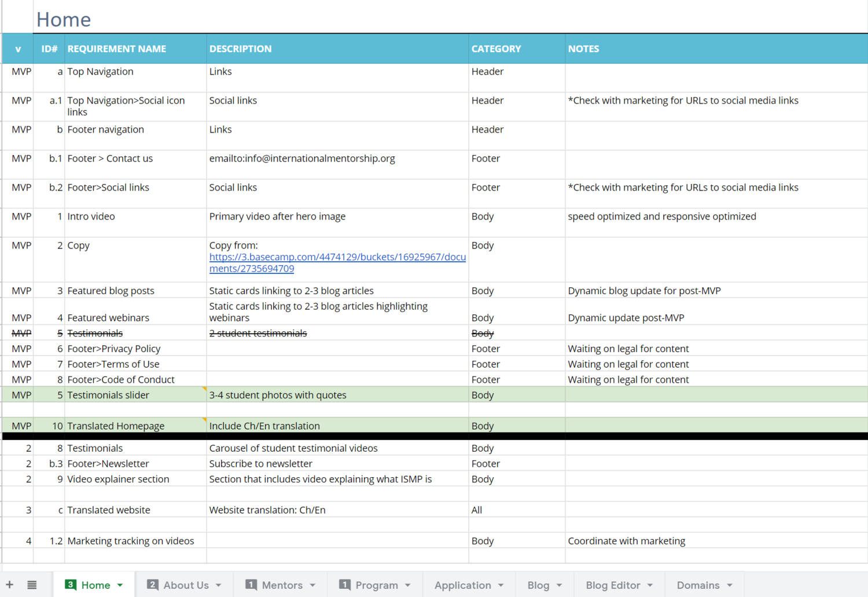Click the comment badge '2' on About Us tab
The image size is (868, 597).
click(153, 585)
